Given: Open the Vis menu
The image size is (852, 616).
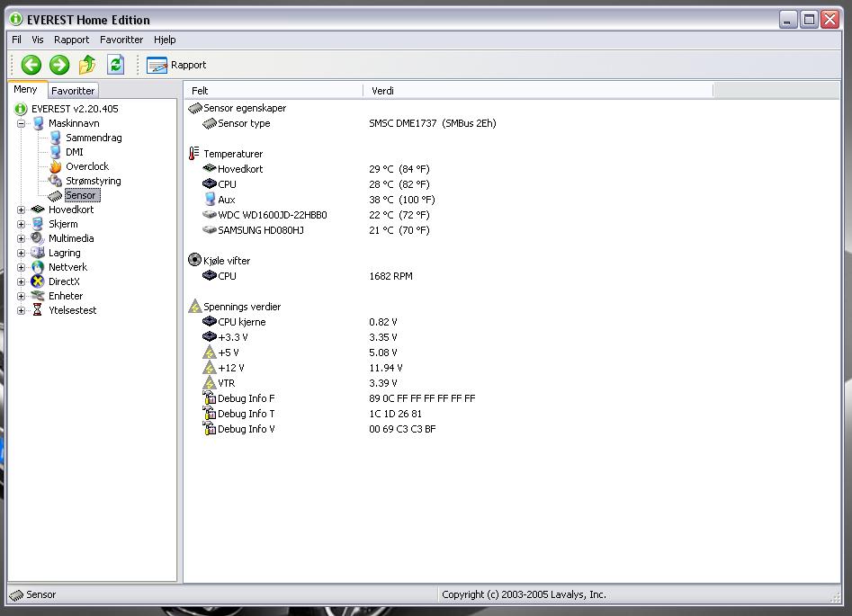Looking at the screenshot, I should (38, 40).
